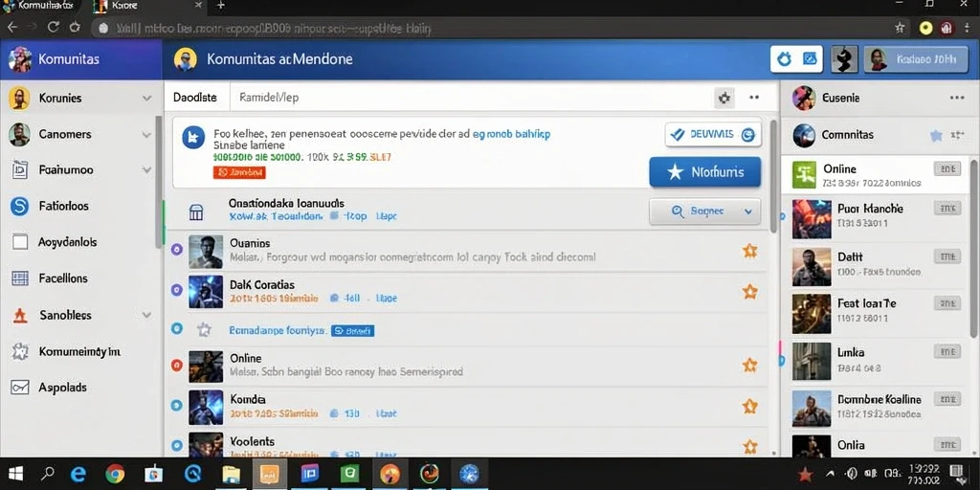Bookmark page with address bar star

point(900,28)
